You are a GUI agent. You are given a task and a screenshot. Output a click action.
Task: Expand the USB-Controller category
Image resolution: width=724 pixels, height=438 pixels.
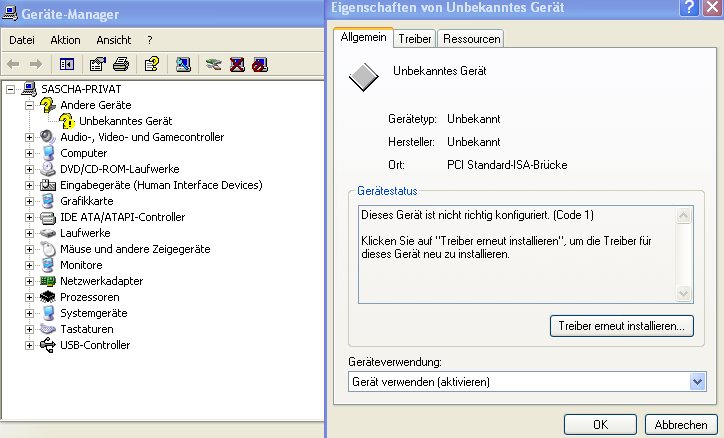29,345
